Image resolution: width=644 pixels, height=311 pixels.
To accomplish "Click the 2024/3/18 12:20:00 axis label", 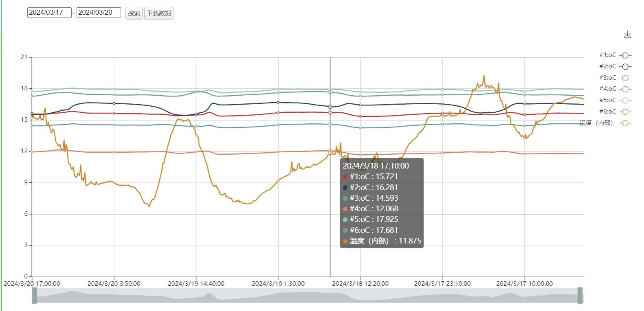I will (x=360, y=284).
